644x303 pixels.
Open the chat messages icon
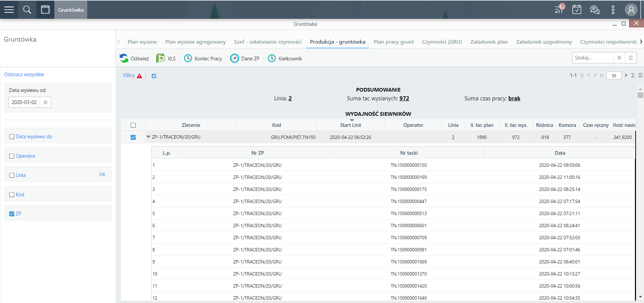595,10
